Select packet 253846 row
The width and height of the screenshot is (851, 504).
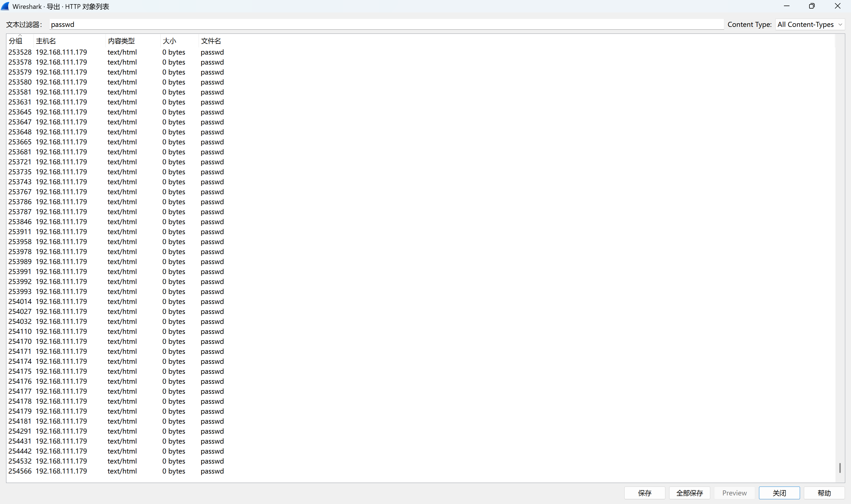pos(116,222)
